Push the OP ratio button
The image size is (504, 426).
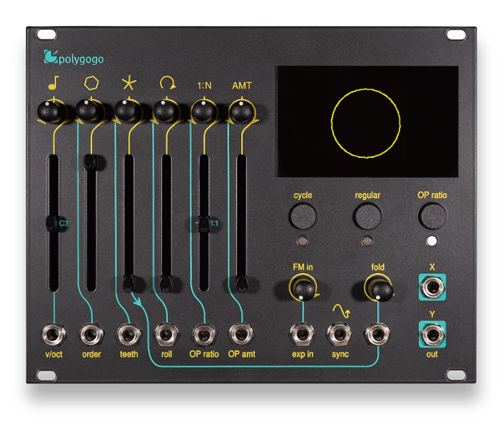pyautogui.click(x=432, y=216)
